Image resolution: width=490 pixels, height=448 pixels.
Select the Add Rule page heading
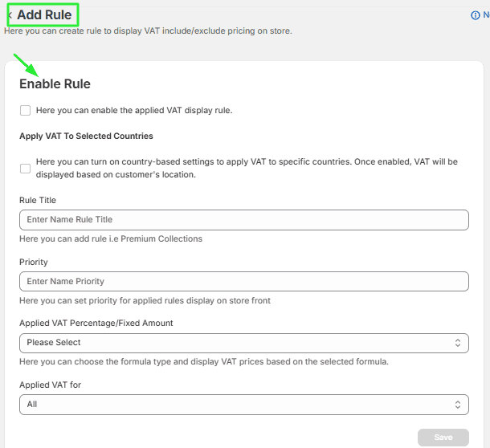click(x=44, y=15)
